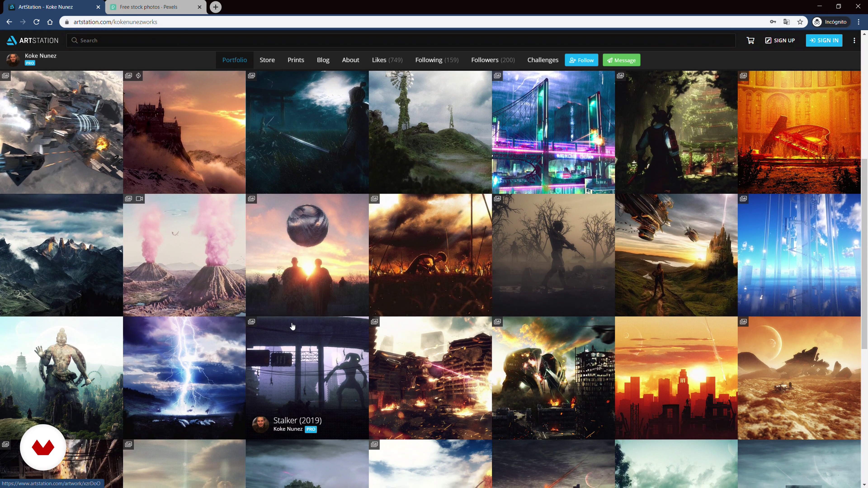868x488 pixels.
Task: Click the ArtStation logo
Action: (x=32, y=40)
